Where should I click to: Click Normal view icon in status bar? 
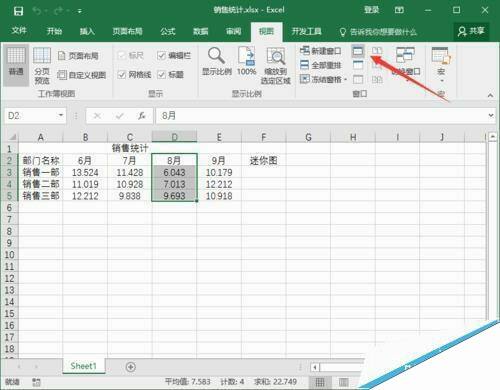coord(320,382)
